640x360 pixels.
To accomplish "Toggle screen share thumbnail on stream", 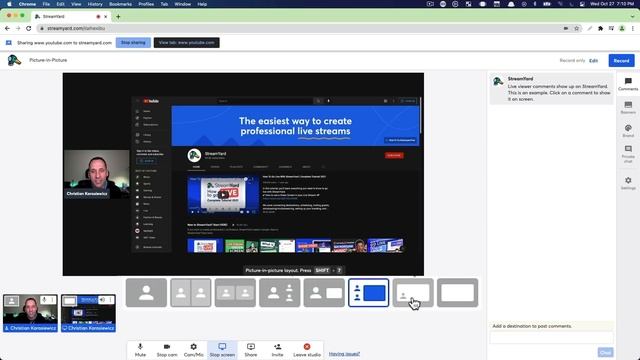I will click(88, 313).
